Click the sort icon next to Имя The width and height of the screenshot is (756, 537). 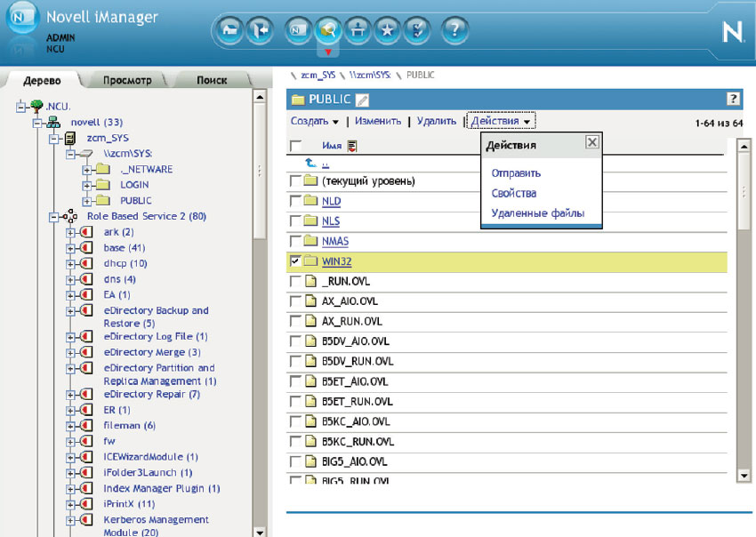point(352,146)
